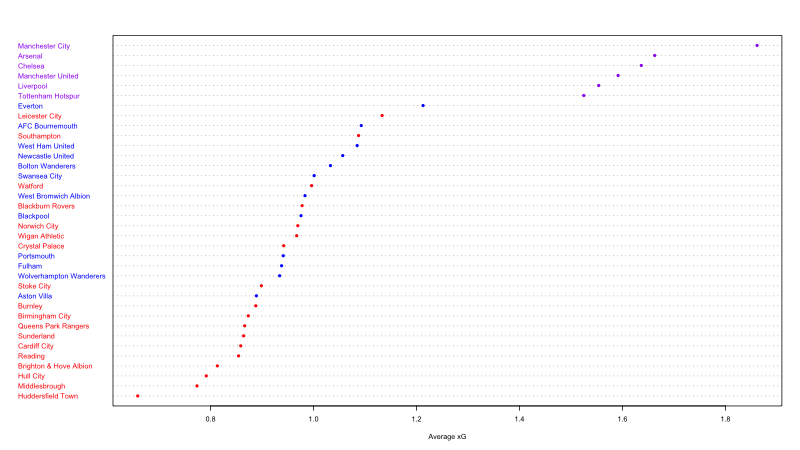
Task: Click the Brighton & Hove Albion label
Action: click(55, 366)
